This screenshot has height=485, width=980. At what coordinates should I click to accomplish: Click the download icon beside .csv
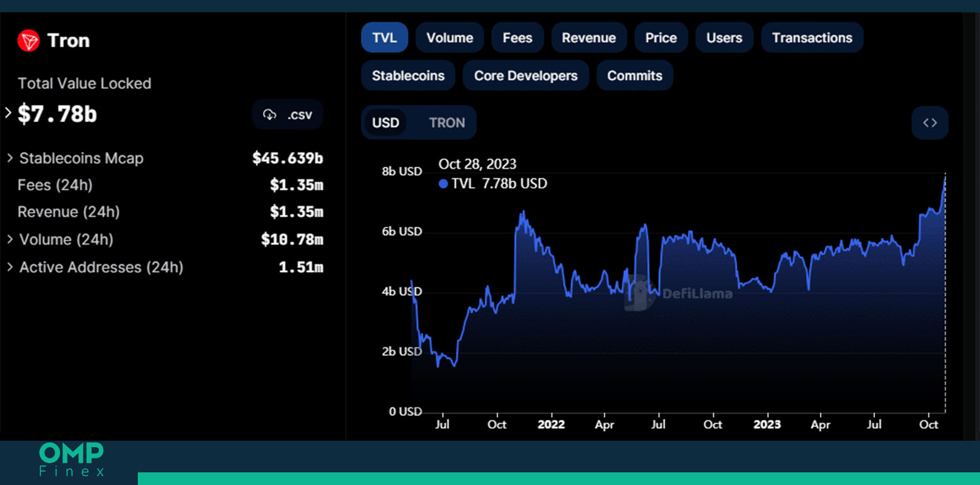pyautogui.click(x=270, y=114)
